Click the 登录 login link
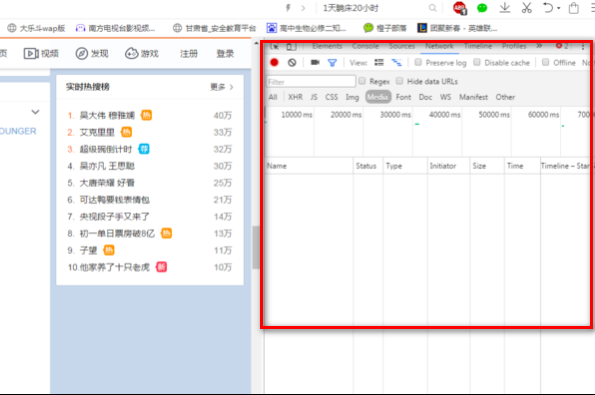 click(225, 54)
